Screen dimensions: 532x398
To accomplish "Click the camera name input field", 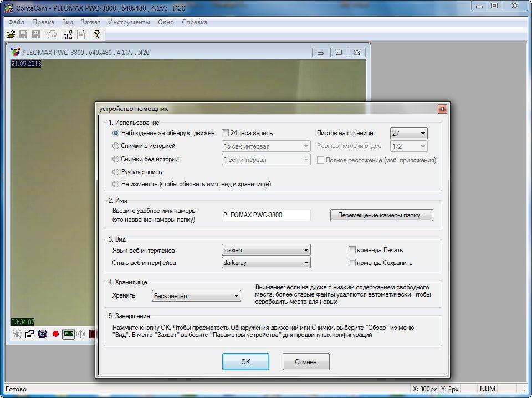I will (266, 215).
